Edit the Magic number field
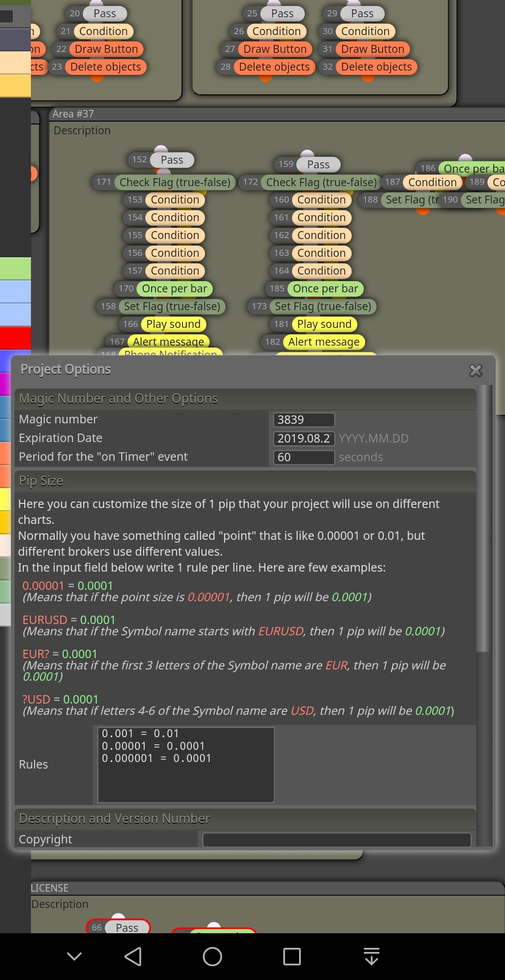 (x=304, y=420)
